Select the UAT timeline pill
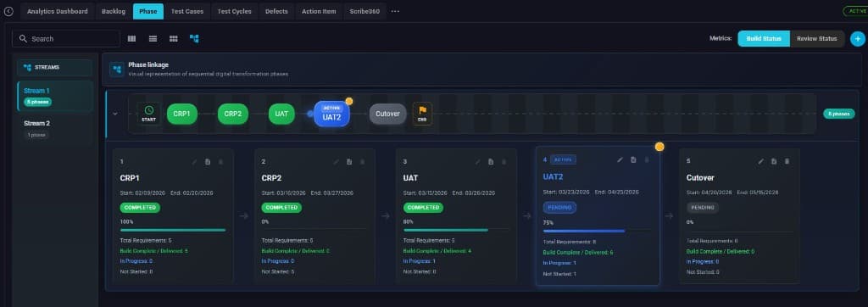 click(x=281, y=114)
